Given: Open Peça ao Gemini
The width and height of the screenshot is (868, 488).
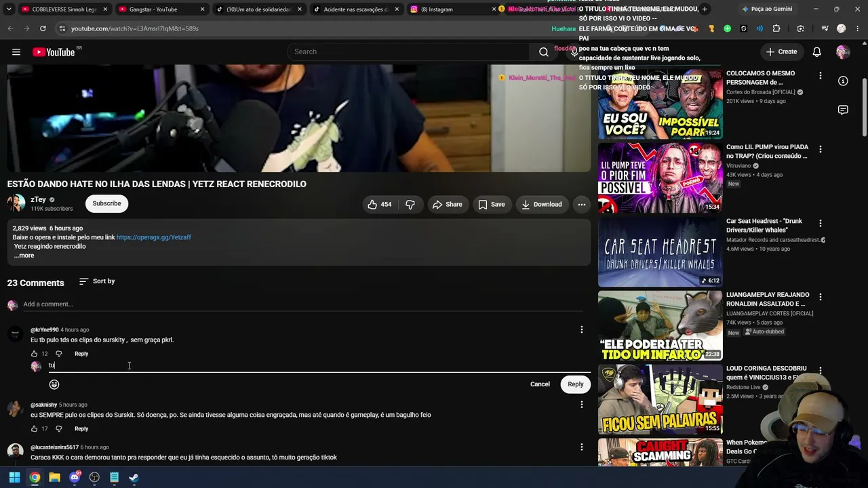Looking at the screenshot, I should tap(767, 9).
